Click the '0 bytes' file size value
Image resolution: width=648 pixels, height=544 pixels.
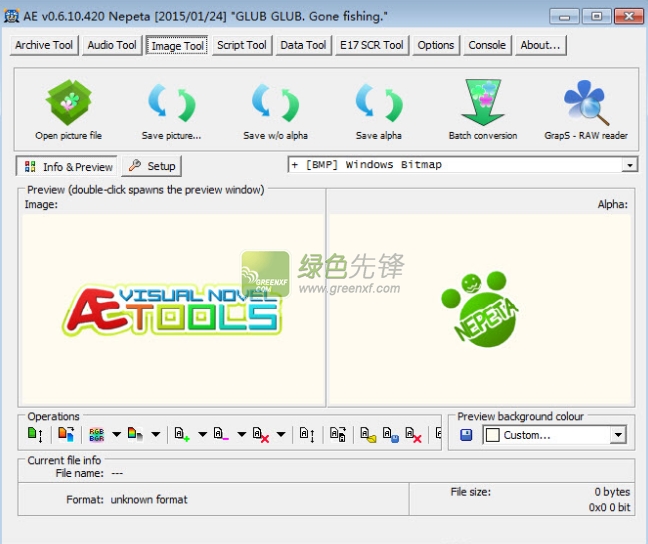pos(612,492)
